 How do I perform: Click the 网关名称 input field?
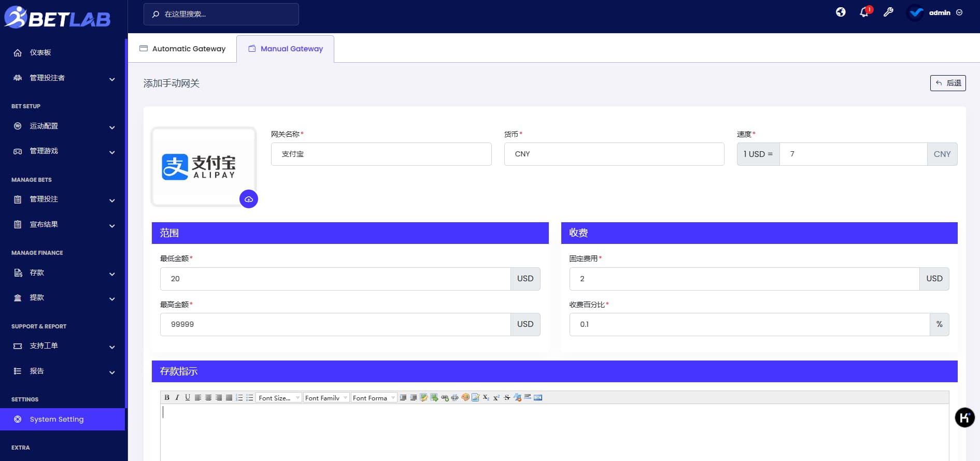381,154
